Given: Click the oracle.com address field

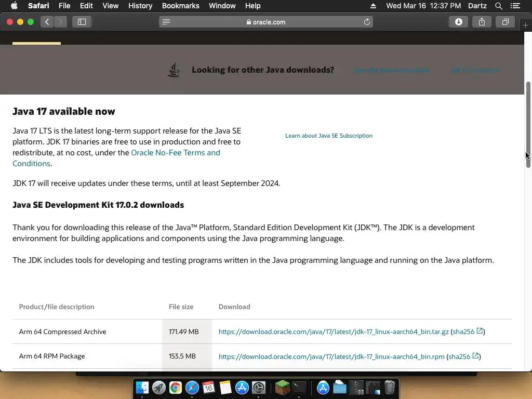Looking at the screenshot, I should [266, 22].
